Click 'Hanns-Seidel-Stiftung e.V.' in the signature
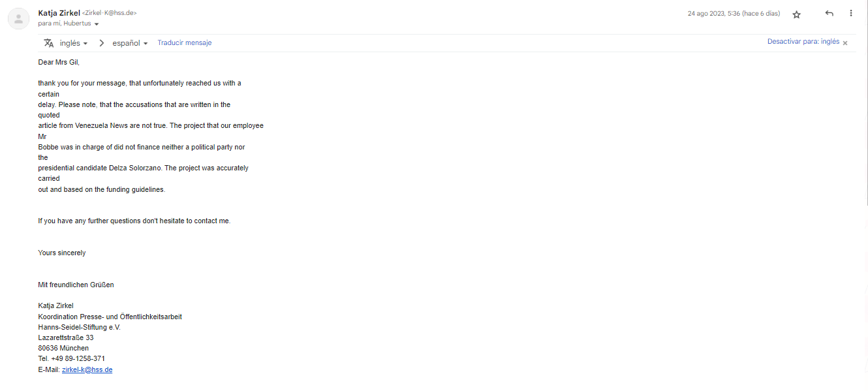 click(79, 327)
